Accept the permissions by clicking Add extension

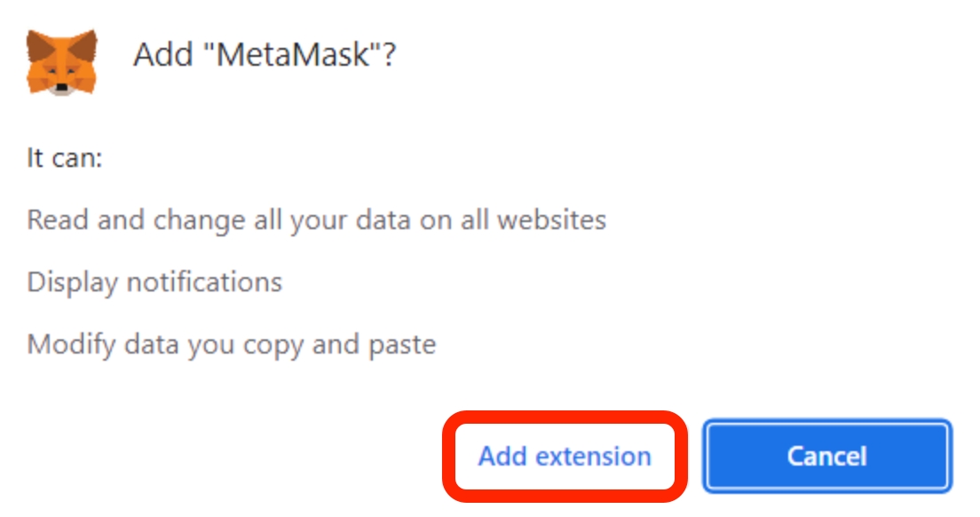565,457
